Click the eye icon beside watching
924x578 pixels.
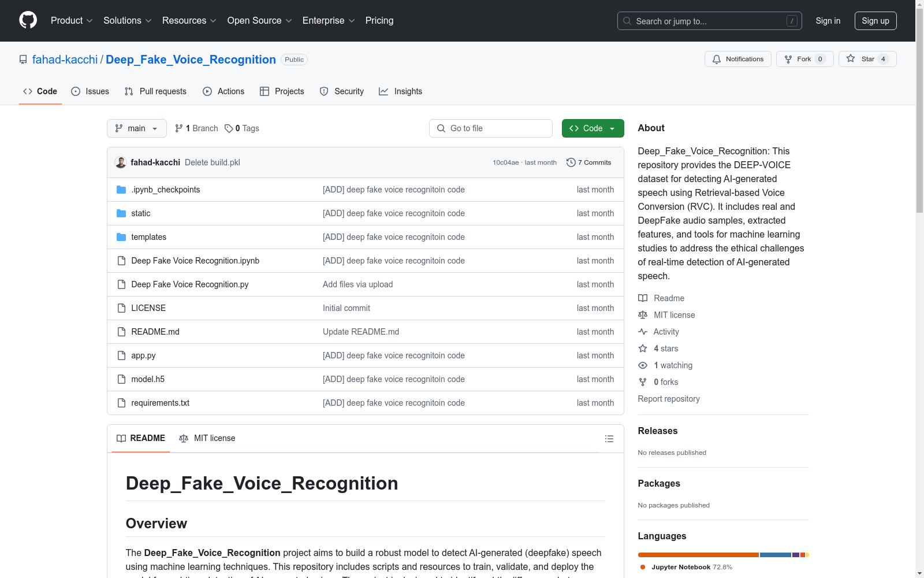(643, 365)
